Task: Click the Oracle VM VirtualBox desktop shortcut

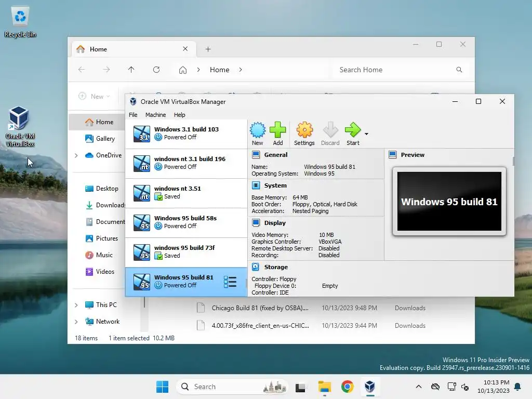Action: pos(20,126)
